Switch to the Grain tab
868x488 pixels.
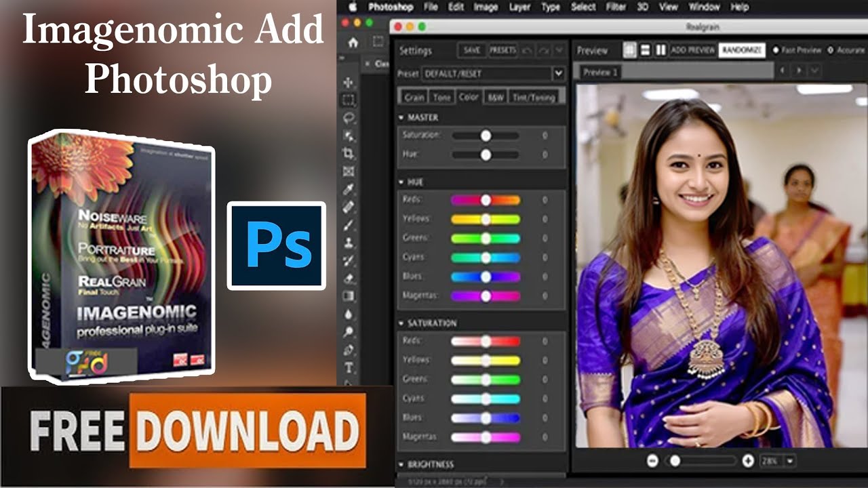pos(414,98)
